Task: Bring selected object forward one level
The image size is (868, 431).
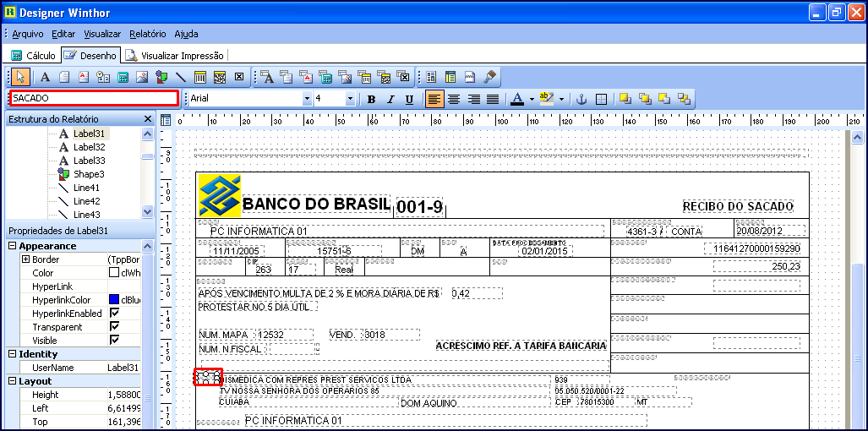Action: [645, 99]
